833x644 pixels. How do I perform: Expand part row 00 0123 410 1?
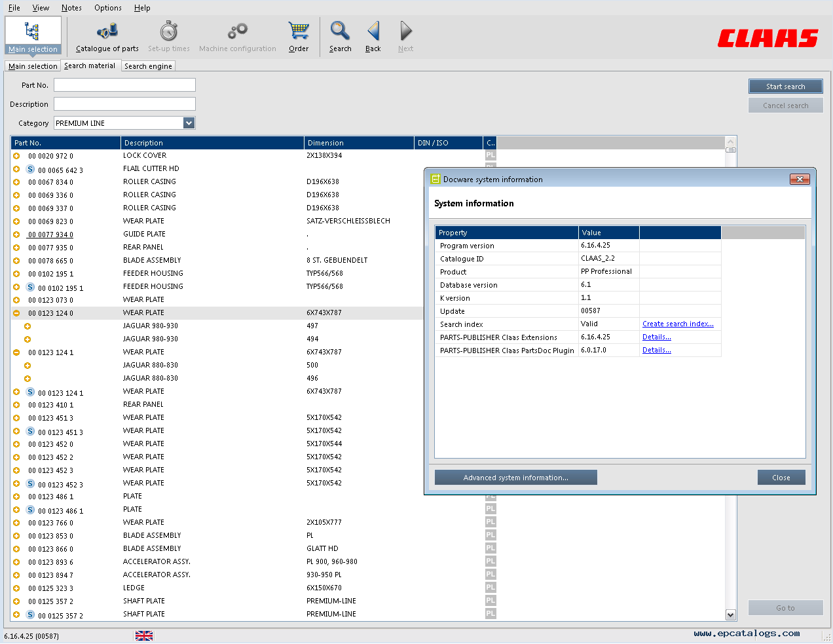click(x=16, y=405)
